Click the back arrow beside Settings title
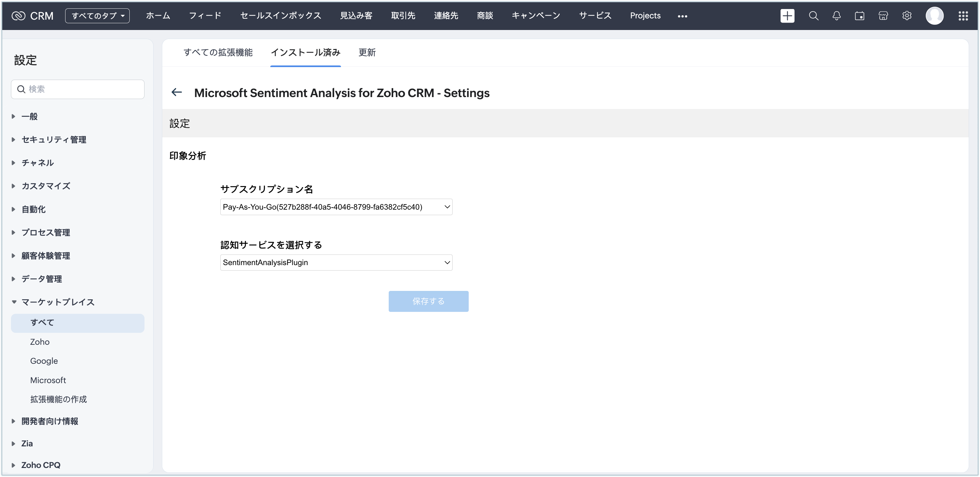This screenshot has height=477, width=980. point(176,92)
